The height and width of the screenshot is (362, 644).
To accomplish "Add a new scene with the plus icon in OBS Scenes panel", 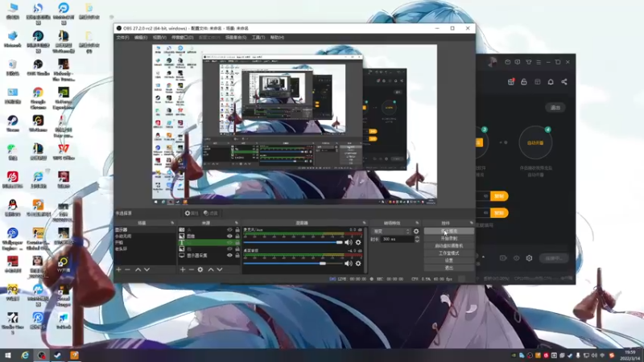I will coord(118,269).
